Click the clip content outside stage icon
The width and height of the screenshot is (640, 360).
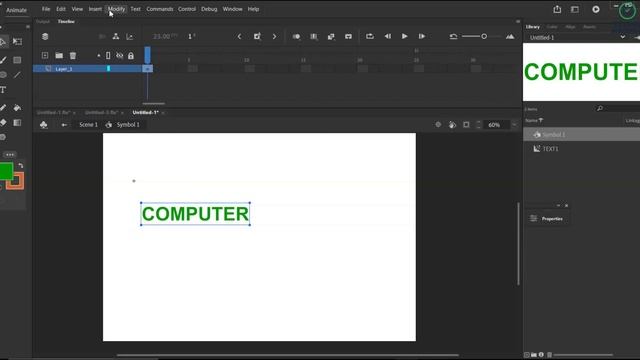466,124
